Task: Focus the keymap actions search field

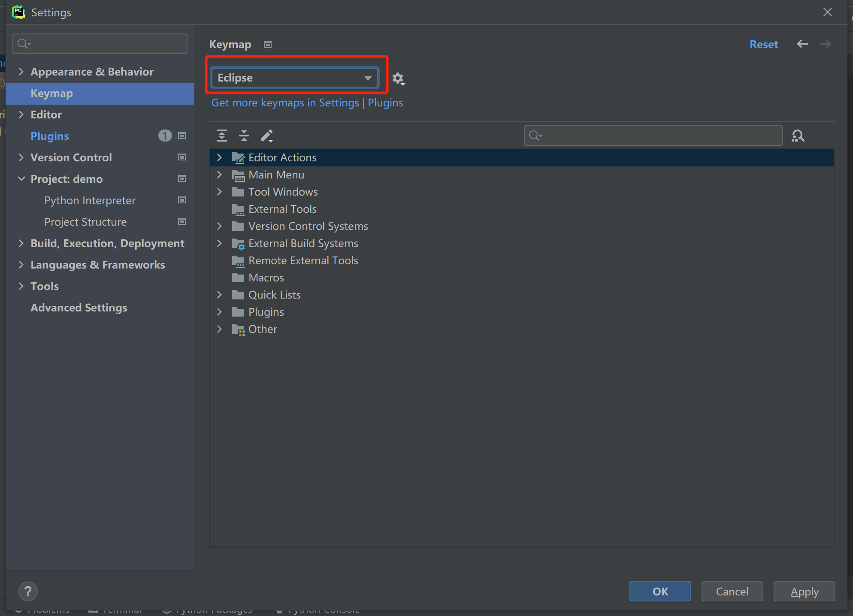Action: 653,136
